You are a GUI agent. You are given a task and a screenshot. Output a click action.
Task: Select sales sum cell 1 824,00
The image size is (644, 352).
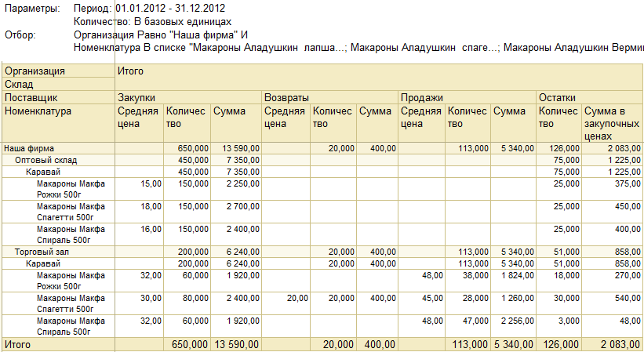point(513,281)
